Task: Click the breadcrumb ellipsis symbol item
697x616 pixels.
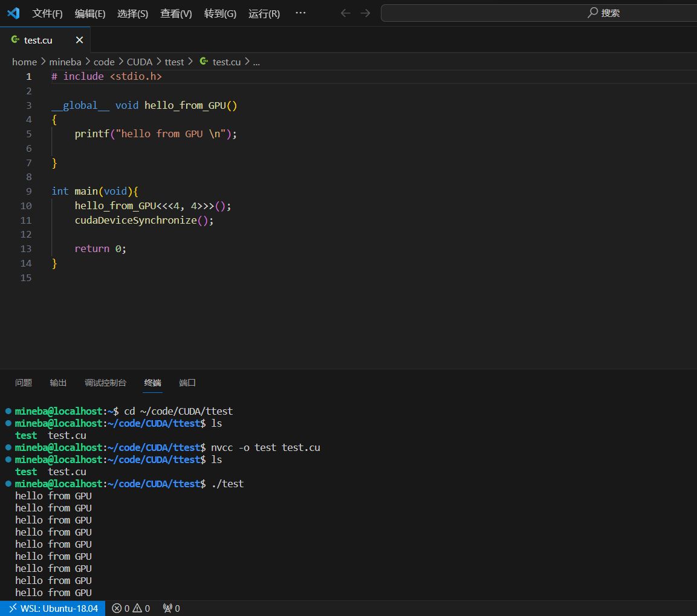Action: click(x=256, y=62)
